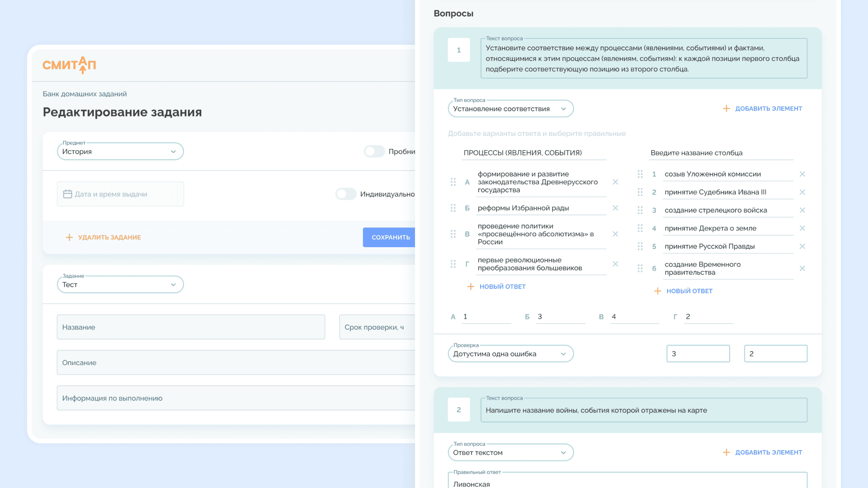Click the Название input field
The width and height of the screenshot is (868, 488).
click(191, 327)
